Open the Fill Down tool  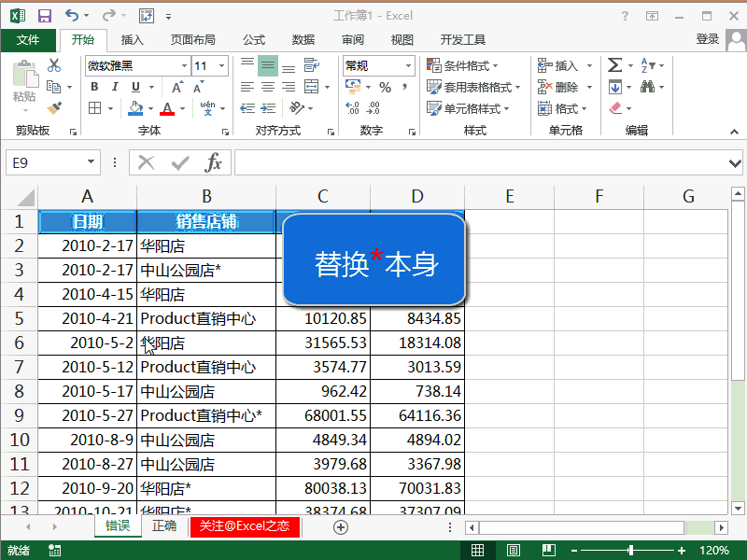click(614, 86)
